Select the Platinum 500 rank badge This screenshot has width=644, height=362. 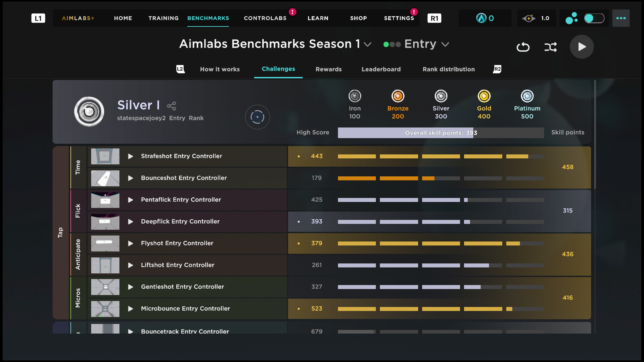coord(527,96)
